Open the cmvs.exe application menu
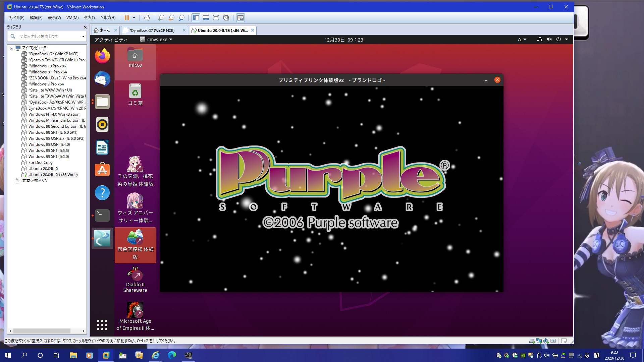The height and width of the screenshot is (362, 644). 156,40
